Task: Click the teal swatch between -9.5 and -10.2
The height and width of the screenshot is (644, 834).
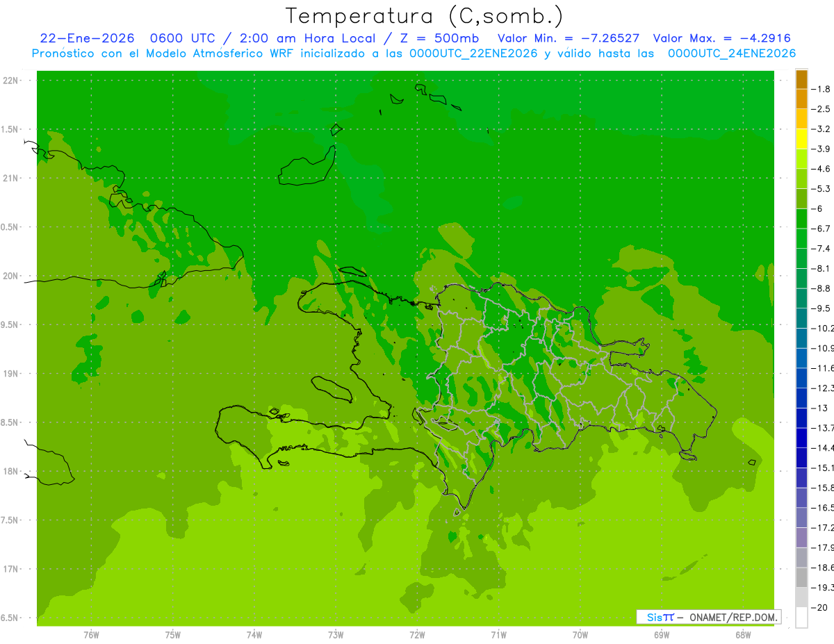Action: point(801,318)
